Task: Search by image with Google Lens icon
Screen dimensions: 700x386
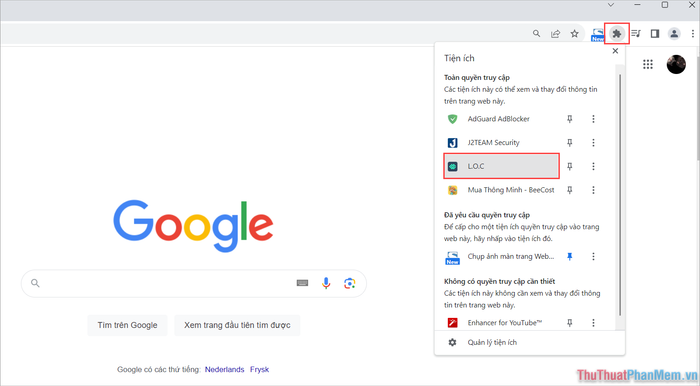Action: 350,283
